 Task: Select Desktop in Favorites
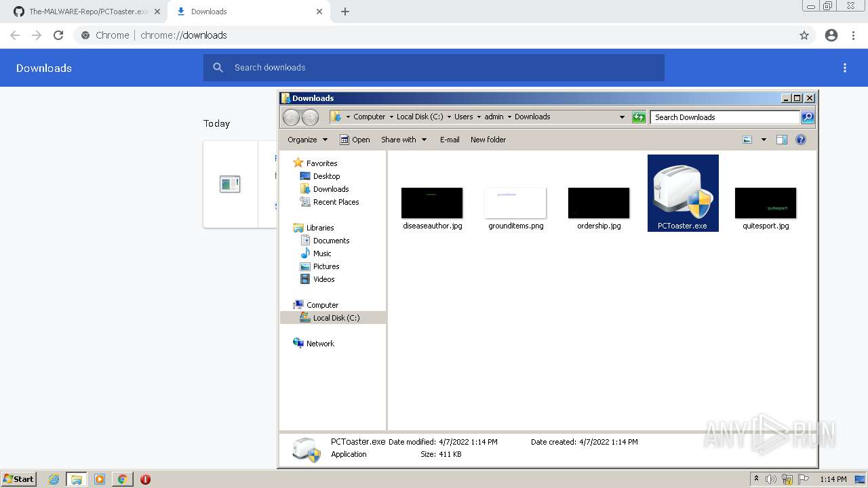326,176
